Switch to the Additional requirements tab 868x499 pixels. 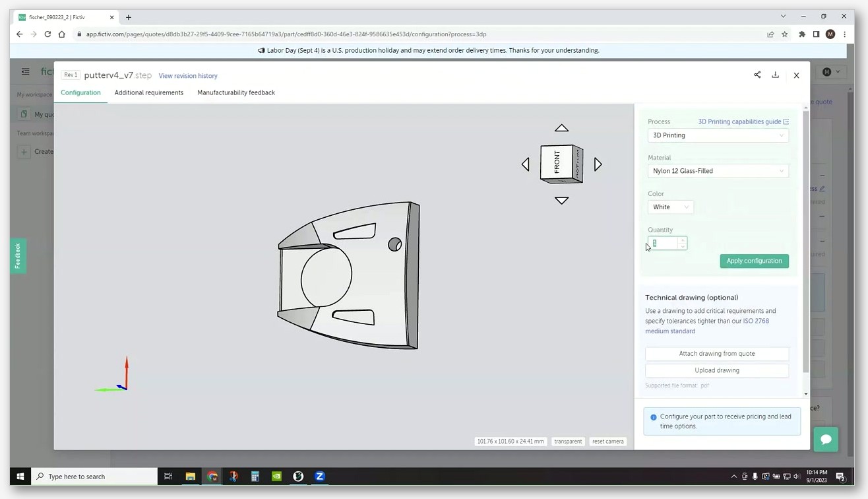pyautogui.click(x=149, y=92)
